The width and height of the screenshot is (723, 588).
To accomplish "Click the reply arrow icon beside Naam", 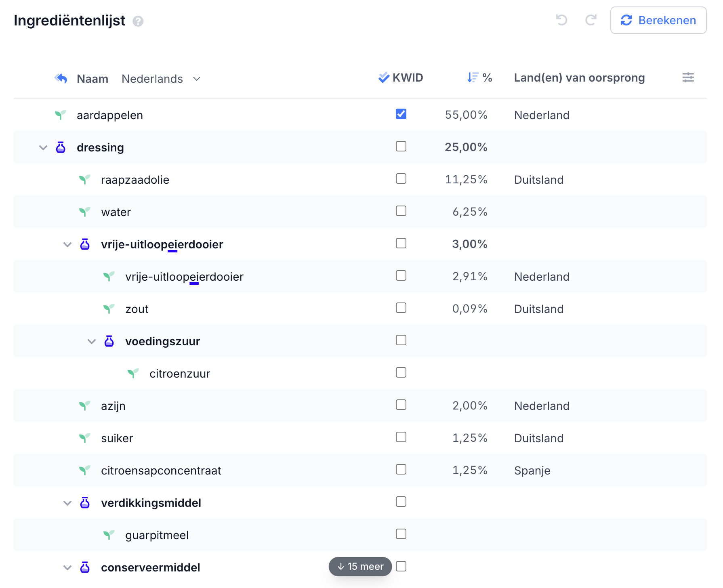I will pos(61,78).
